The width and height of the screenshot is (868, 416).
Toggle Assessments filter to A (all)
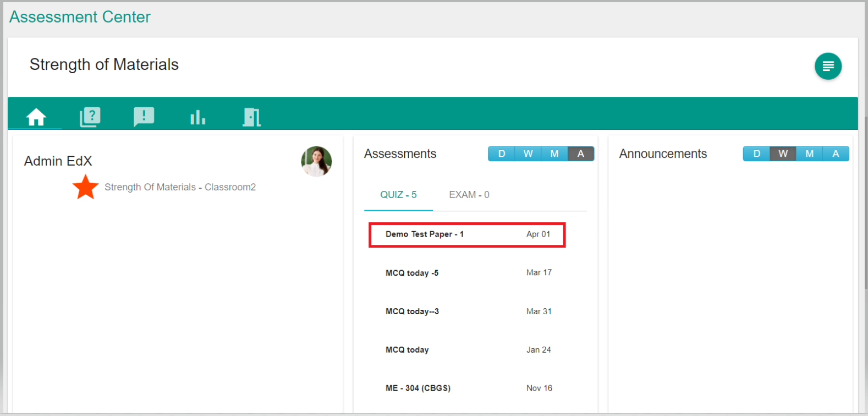pos(581,154)
